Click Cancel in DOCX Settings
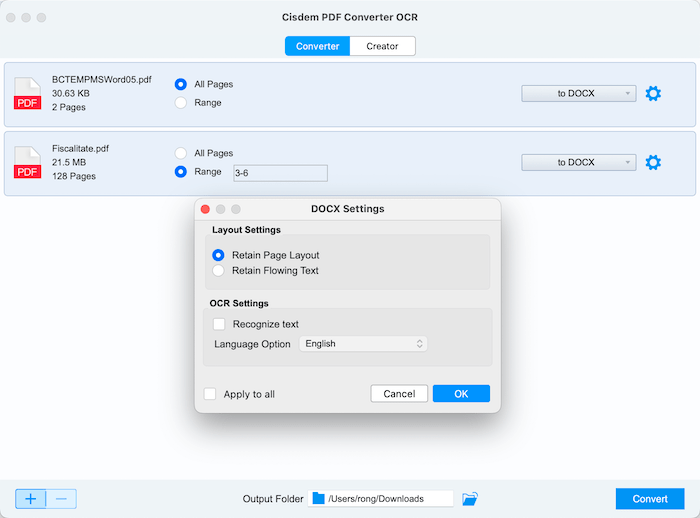Viewport: 700px width, 518px height. point(399,393)
